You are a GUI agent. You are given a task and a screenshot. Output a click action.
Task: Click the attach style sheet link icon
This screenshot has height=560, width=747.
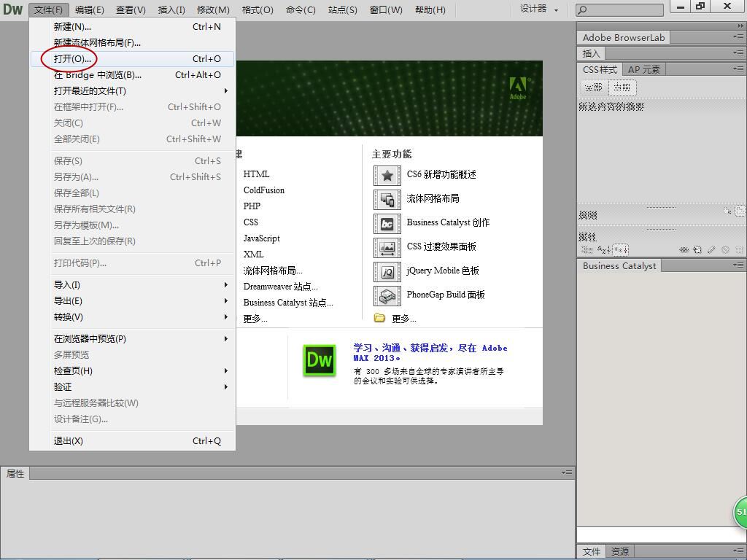click(684, 249)
